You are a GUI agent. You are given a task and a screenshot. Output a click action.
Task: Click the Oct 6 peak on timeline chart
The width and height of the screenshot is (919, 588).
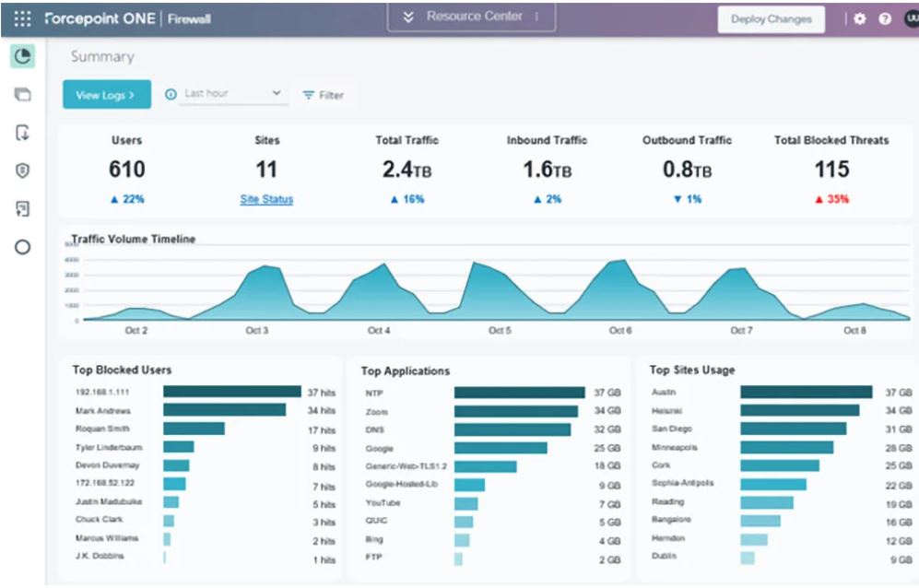(x=623, y=262)
